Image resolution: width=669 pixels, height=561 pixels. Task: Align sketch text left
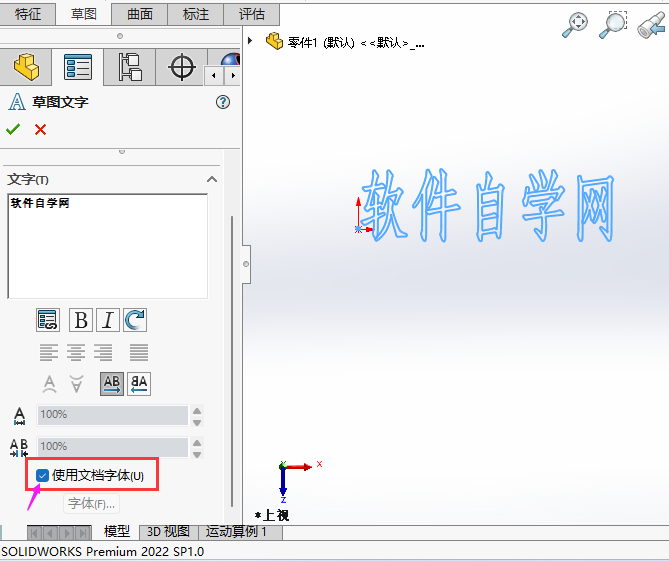[x=49, y=352]
